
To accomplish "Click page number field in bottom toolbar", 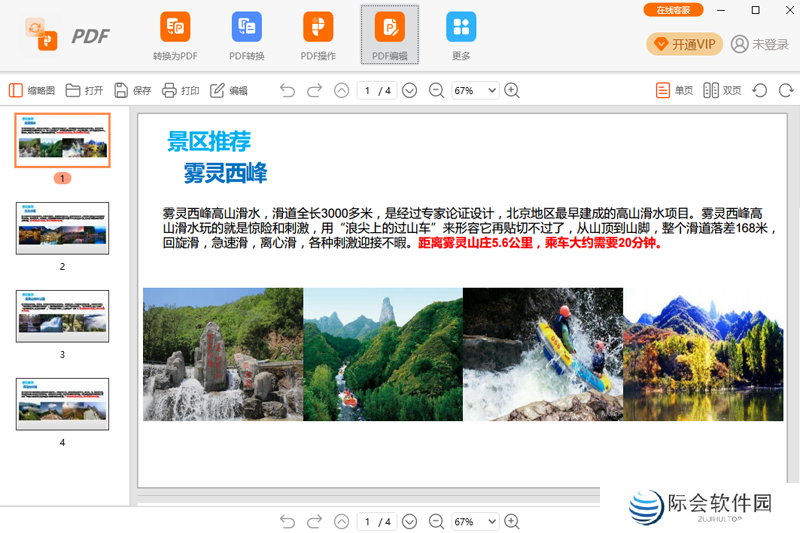I will tap(377, 521).
